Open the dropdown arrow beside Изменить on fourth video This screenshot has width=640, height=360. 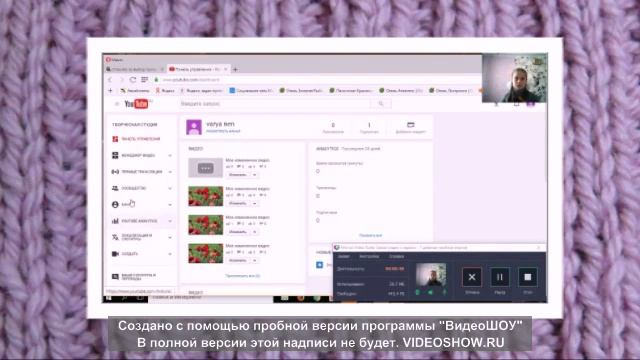tap(254, 260)
